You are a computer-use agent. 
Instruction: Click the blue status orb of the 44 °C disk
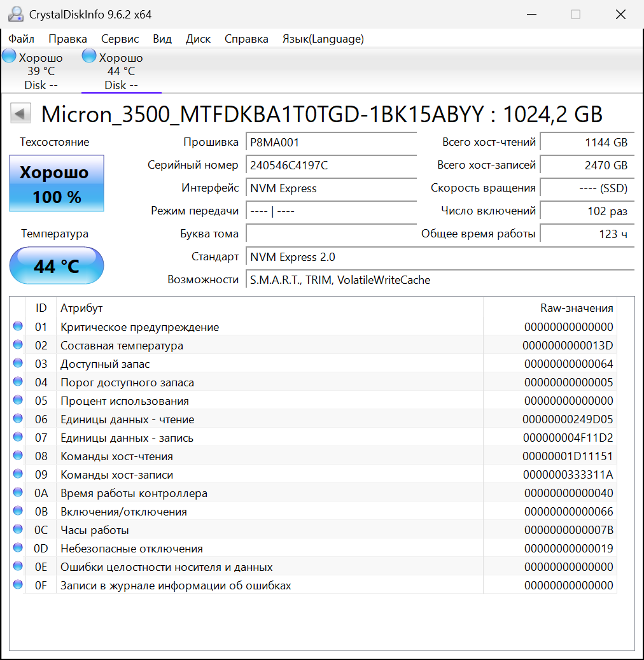89,56
